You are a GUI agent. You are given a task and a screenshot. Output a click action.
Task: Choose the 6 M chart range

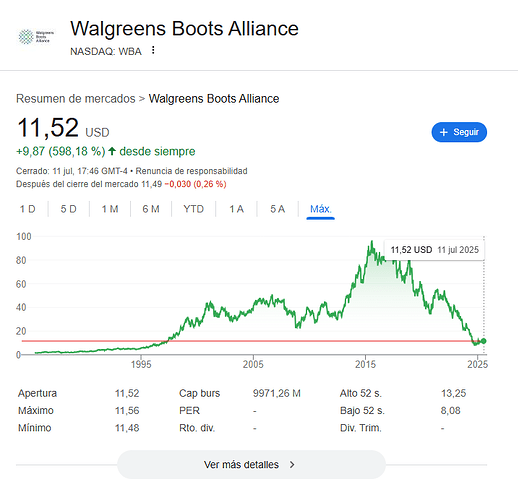point(151,209)
